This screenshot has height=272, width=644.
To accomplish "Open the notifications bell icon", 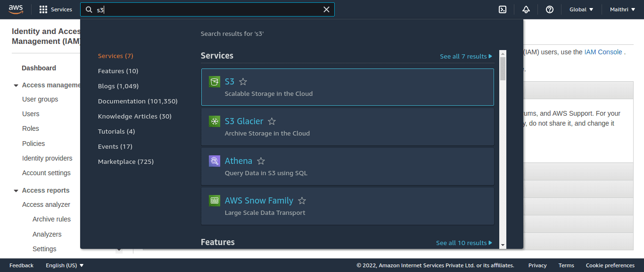I will pos(526,9).
